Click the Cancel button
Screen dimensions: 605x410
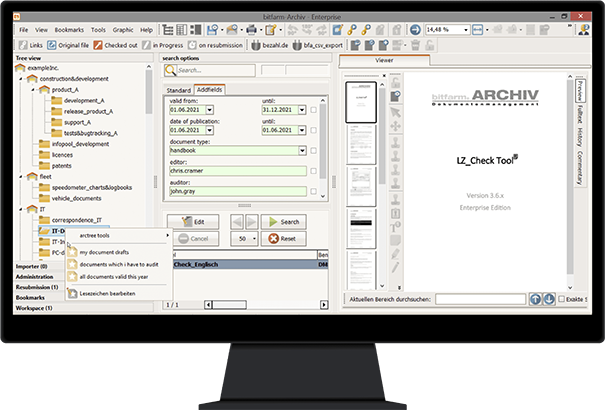[x=195, y=239]
